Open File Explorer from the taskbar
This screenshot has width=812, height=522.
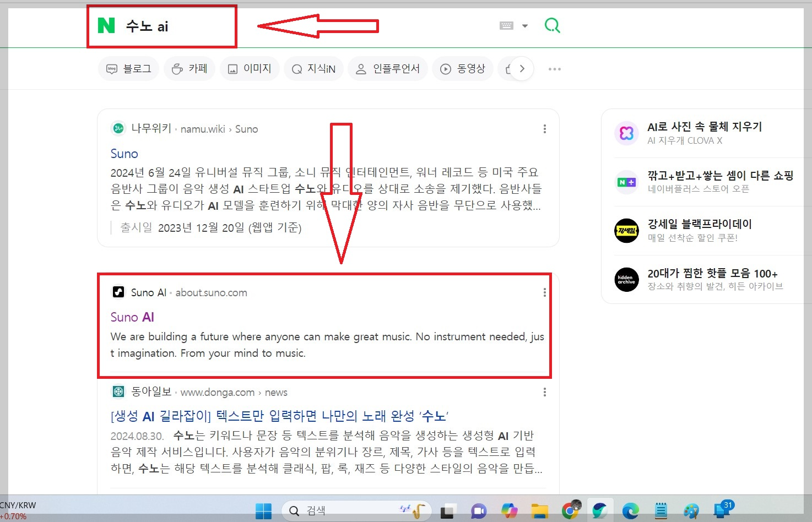[540, 512]
